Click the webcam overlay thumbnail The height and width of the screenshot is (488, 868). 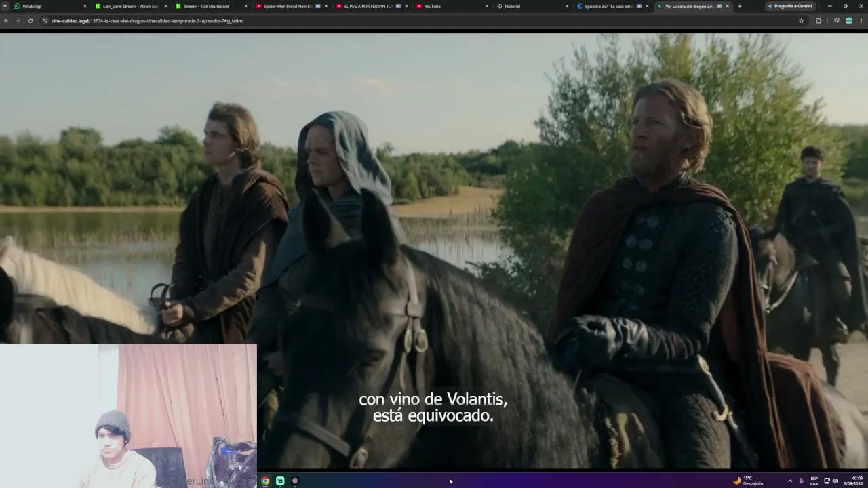pos(128,415)
